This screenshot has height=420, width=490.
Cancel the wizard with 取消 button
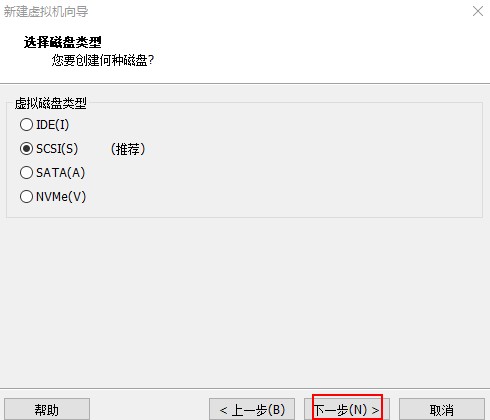pos(442,409)
